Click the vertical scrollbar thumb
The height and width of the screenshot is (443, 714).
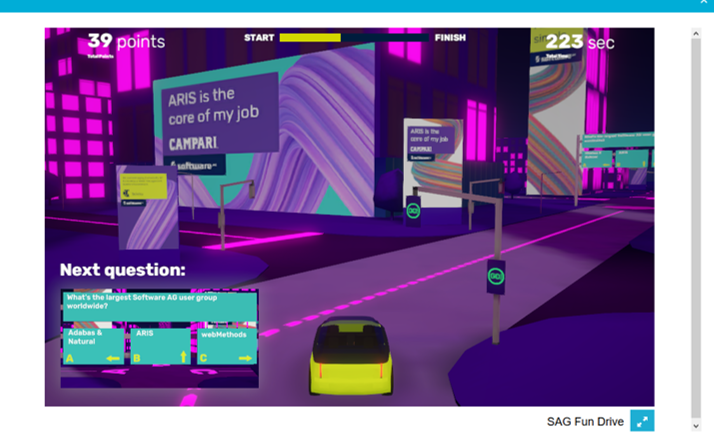695,228
